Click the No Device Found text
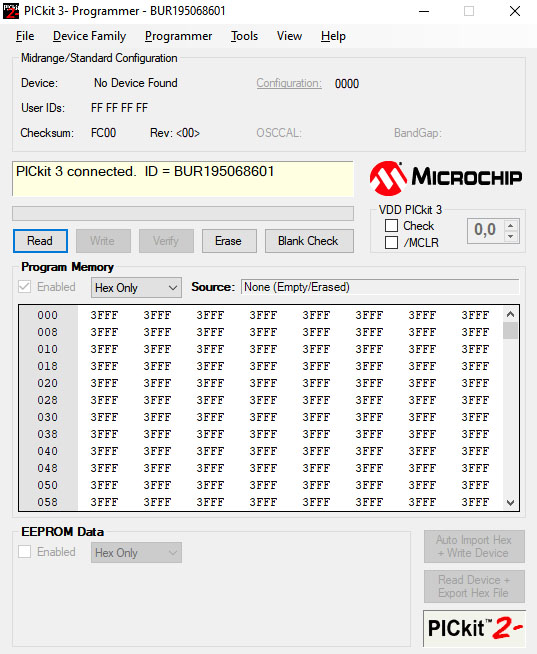 point(136,83)
